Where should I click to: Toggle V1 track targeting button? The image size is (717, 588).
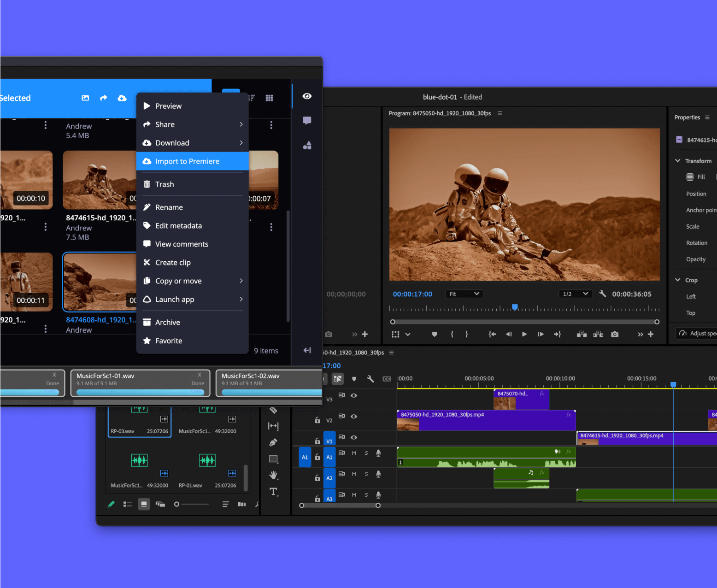(x=329, y=438)
